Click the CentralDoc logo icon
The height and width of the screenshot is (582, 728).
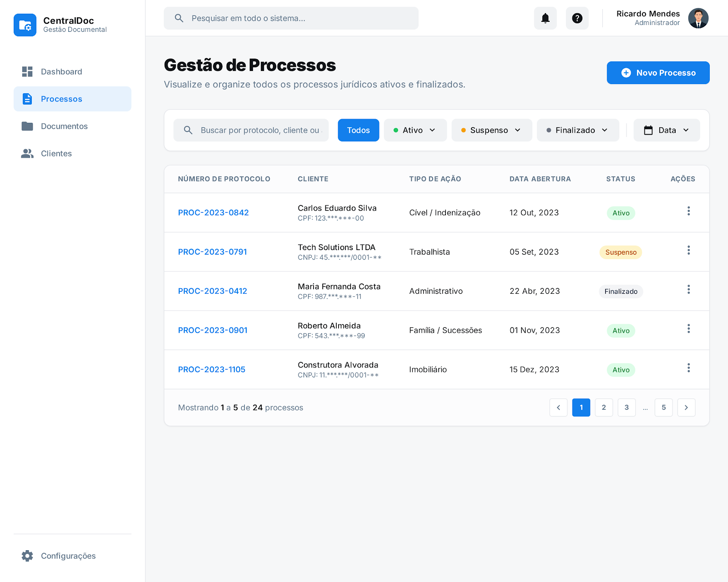coord(25,25)
